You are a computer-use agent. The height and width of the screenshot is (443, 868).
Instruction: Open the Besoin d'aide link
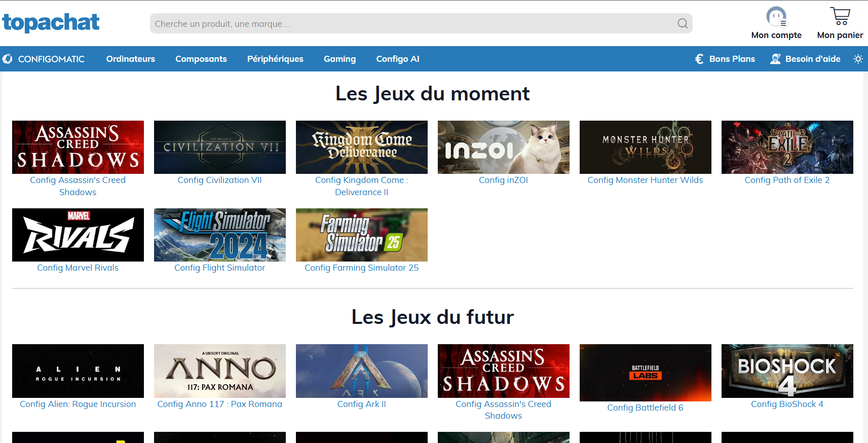click(x=813, y=59)
